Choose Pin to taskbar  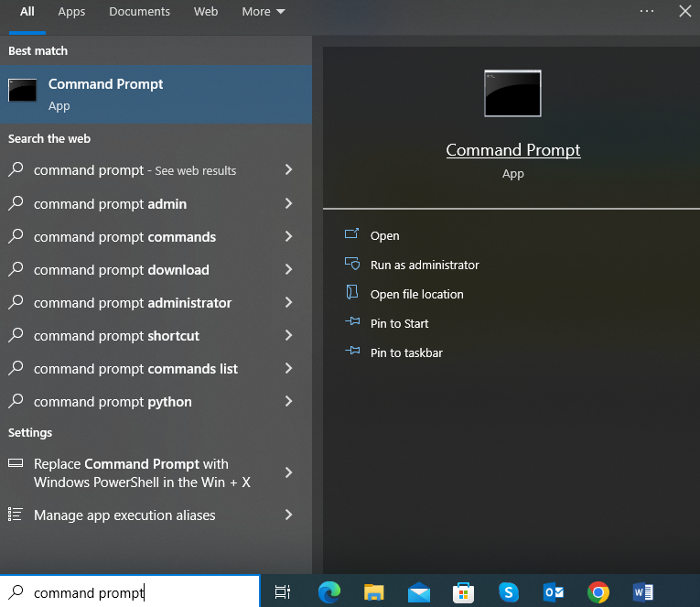point(406,352)
